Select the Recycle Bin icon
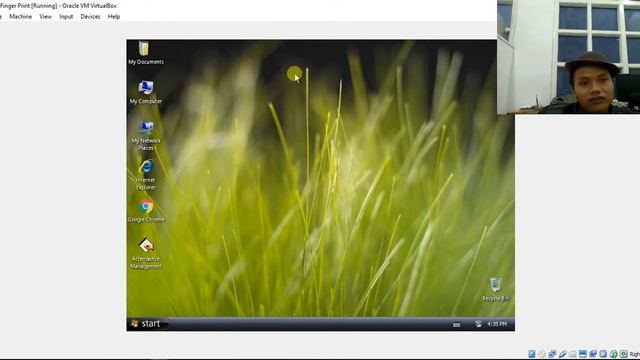 point(495,289)
